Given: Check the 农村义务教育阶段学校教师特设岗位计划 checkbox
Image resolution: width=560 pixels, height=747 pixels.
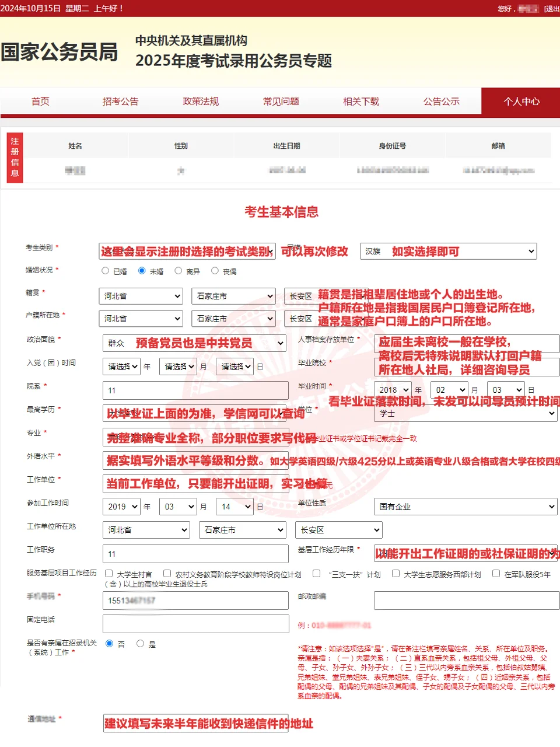Looking at the screenshot, I should click(167, 574).
